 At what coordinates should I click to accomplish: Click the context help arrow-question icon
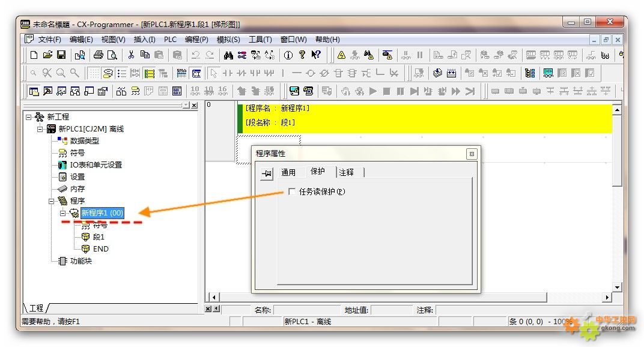pos(315,55)
